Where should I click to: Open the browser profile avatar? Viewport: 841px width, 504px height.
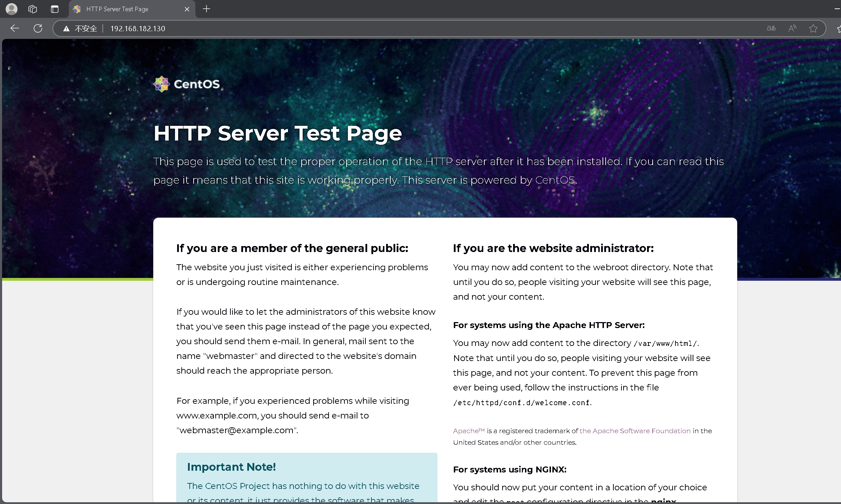(x=12, y=9)
